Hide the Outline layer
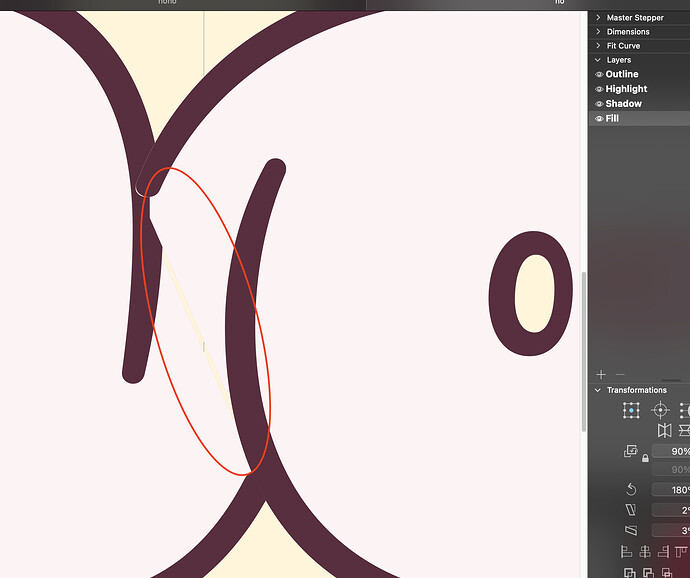690x578 pixels. click(x=599, y=74)
